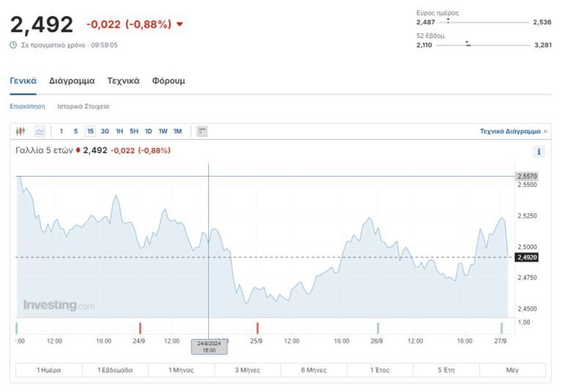Set time range to 1 Μήνας
Viewport: 563px width, 392px height.
coord(181,370)
